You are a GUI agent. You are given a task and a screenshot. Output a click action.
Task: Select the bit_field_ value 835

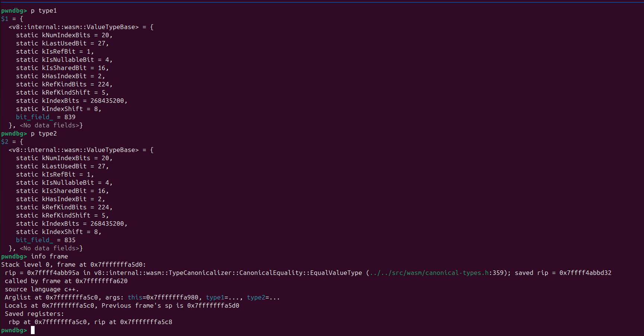[70, 240]
